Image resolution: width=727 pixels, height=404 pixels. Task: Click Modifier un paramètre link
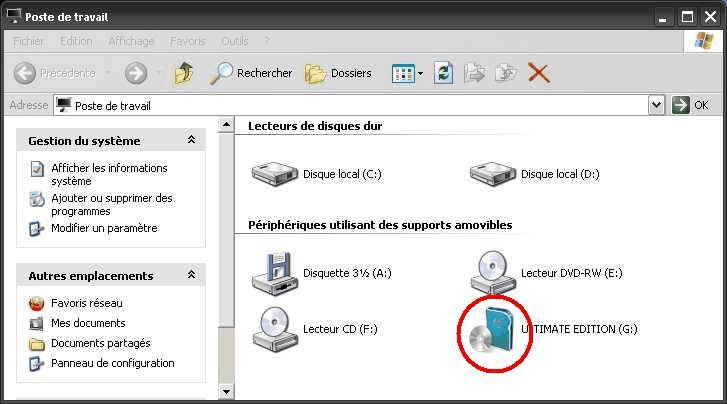click(x=104, y=228)
